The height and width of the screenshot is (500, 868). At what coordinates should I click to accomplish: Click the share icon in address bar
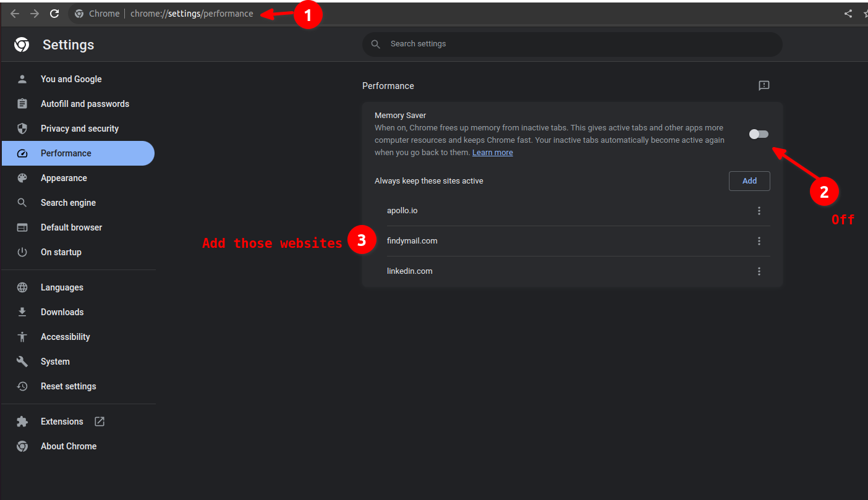point(848,14)
